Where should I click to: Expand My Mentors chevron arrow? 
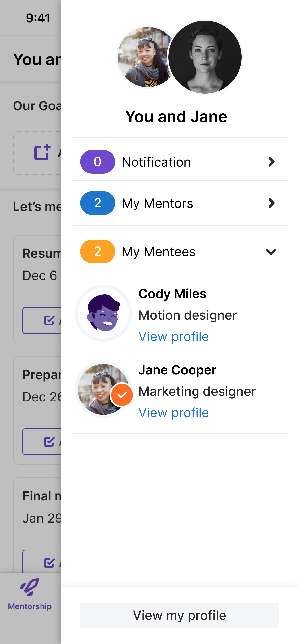[x=271, y=203]
